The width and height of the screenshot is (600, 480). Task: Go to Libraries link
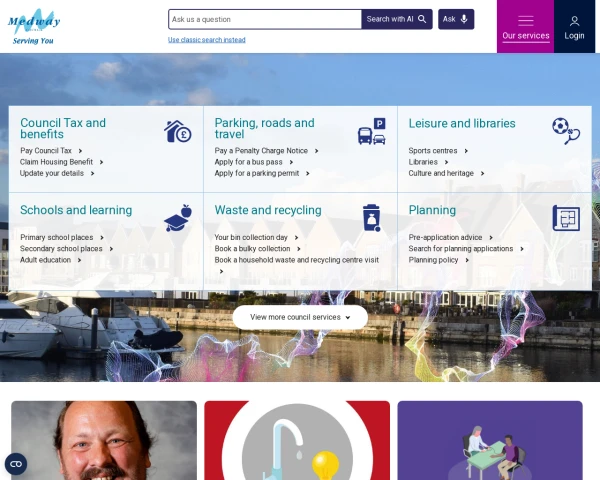click(x=423, y=162)
